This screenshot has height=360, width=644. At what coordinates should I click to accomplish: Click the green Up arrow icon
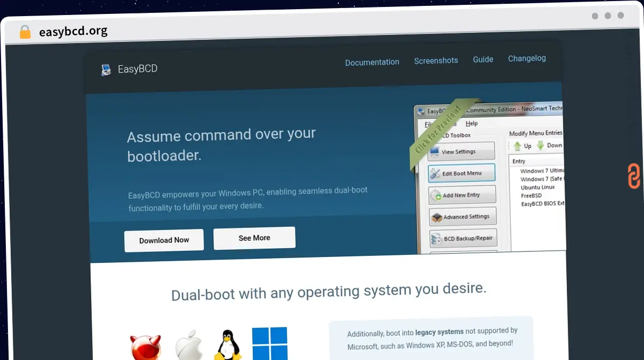point(517,146)
